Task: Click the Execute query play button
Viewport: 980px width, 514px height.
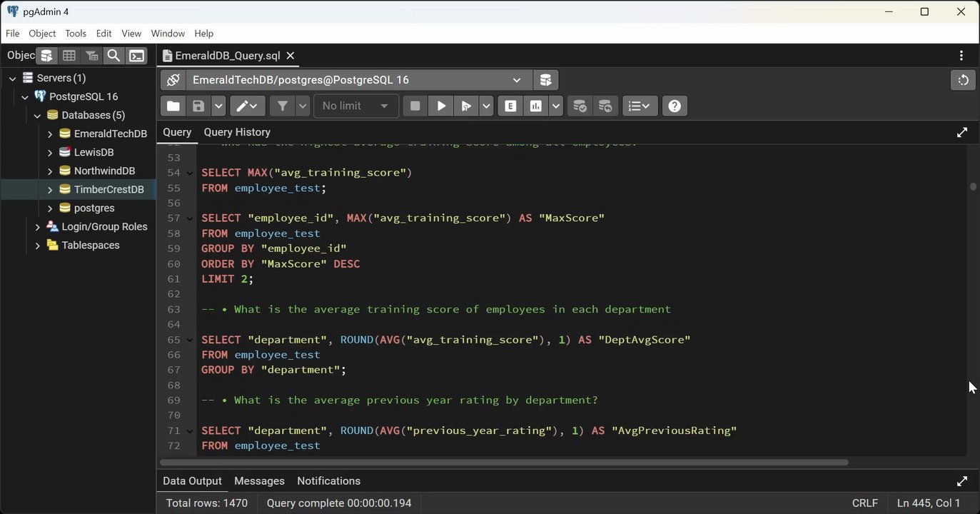Action: (441, 106)
